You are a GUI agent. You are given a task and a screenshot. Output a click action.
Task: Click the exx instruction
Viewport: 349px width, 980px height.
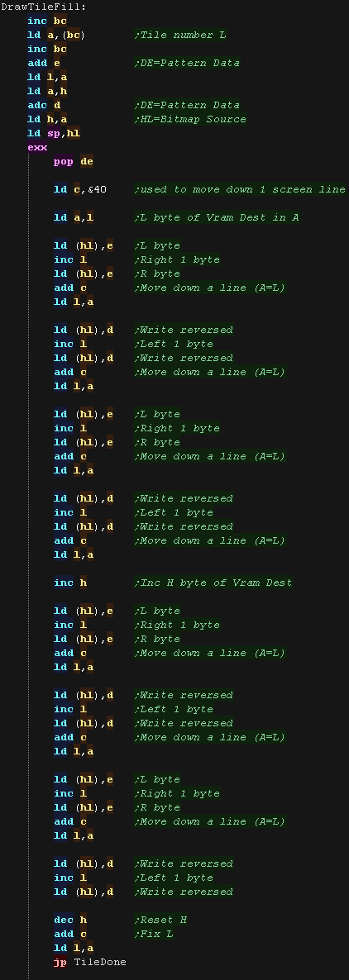tap(37, 148)
